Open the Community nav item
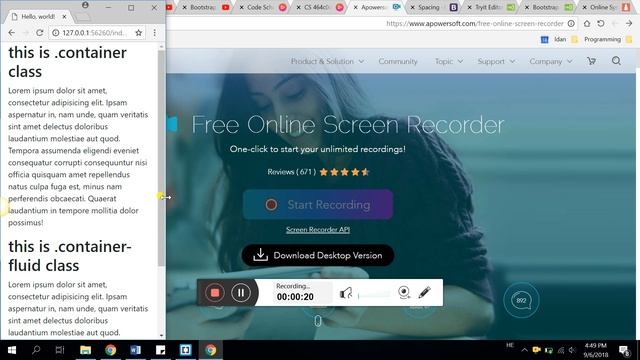640x360 pixels. point(398,61)
